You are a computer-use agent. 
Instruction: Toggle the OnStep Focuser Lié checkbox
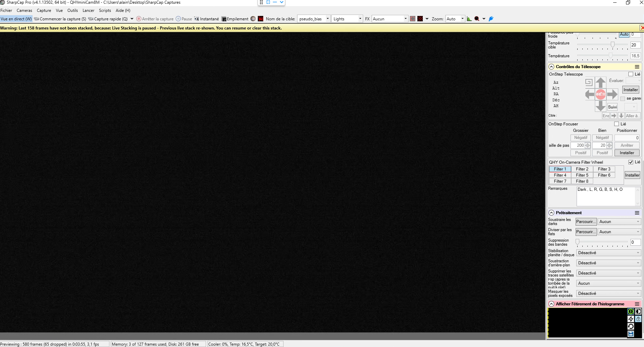617,124
